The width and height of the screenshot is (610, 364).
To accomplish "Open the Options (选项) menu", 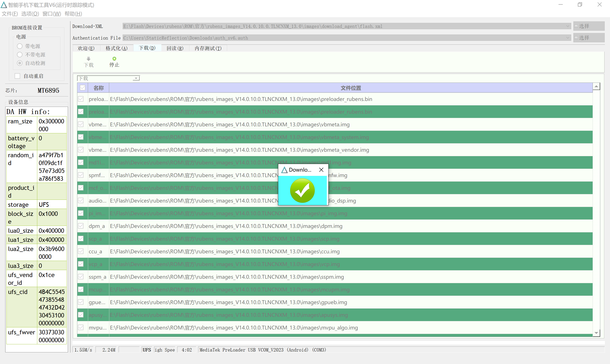I will point(30,14).
